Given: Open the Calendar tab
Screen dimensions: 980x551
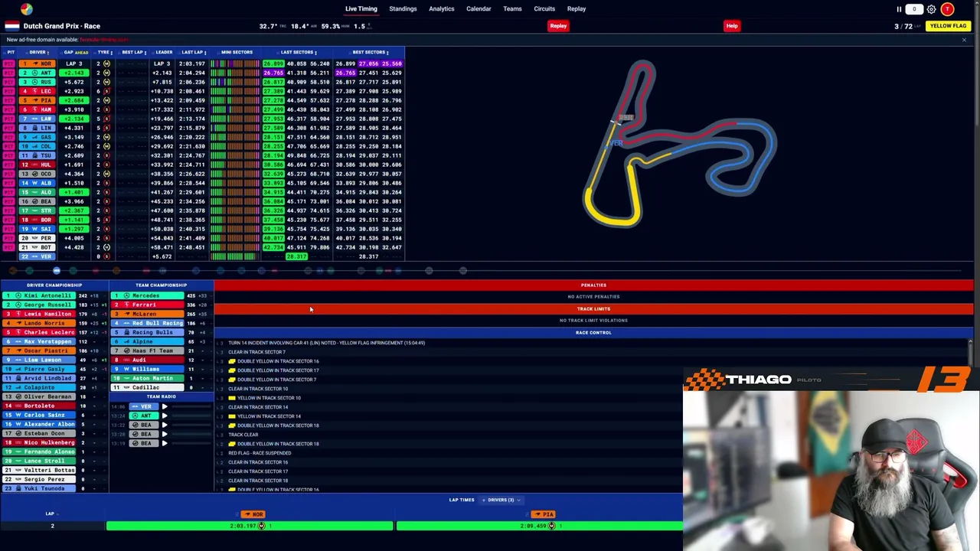Looking at the screenshot, I should [x=479, y=9].
